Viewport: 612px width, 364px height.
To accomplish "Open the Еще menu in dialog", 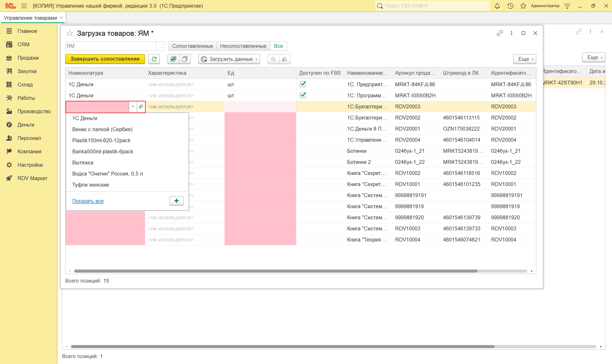I will 524,59.
